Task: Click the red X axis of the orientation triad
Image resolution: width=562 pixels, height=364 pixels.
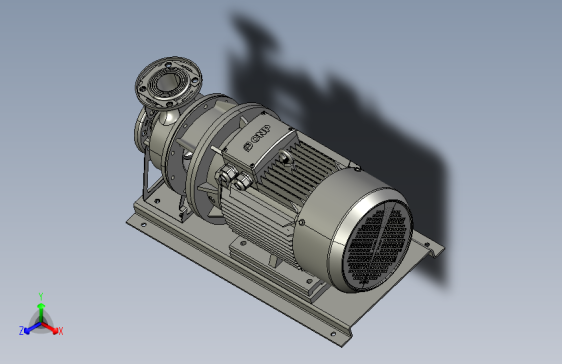Action: click(x=51, y=328)
